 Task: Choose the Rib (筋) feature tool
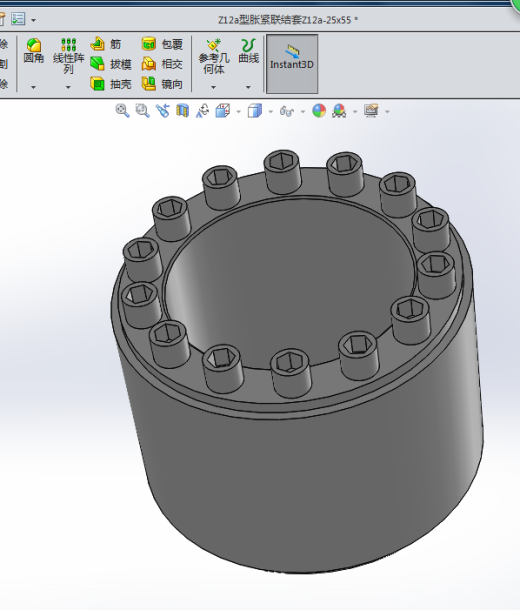click(x=106, y=44)
